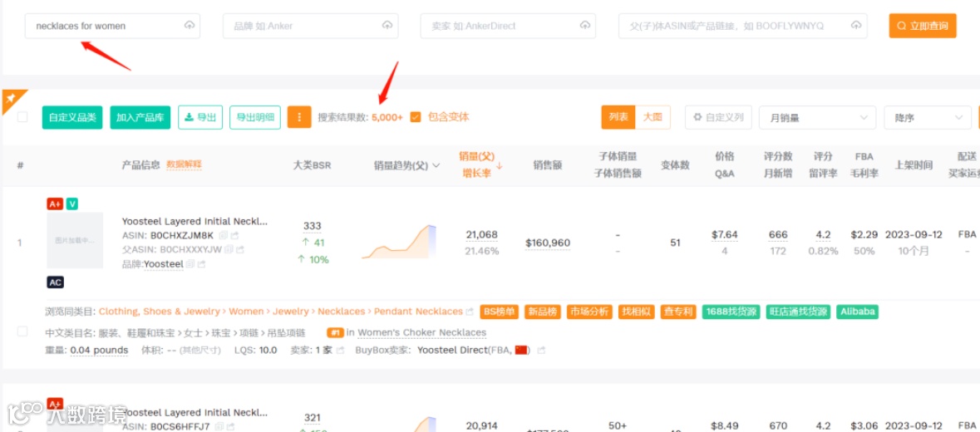Click the #1 rank badge for Choker Necklaces
The image size is (980, 432).
point(336,333)
